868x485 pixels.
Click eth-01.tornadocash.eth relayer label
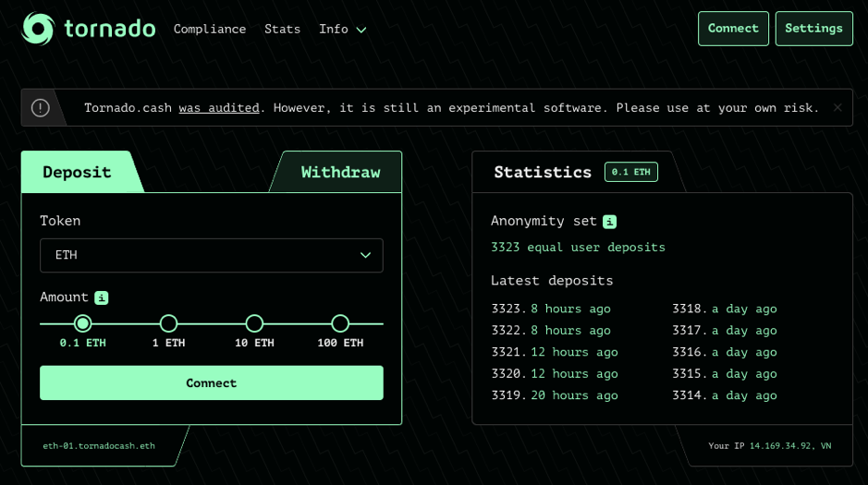99,445
